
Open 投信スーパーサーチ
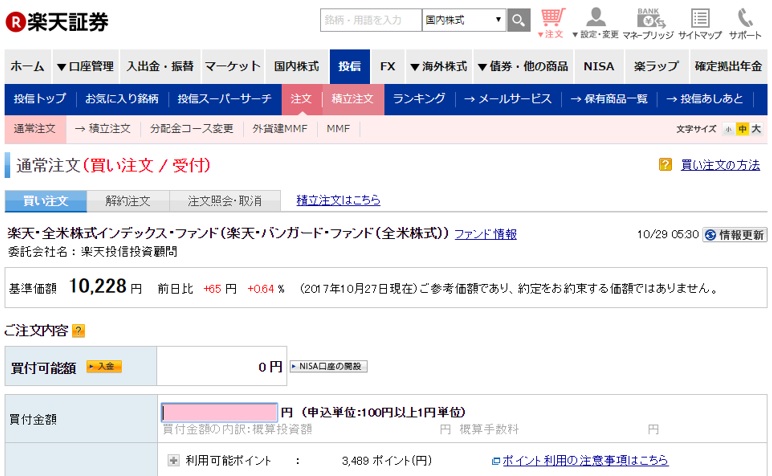[225, 99]
